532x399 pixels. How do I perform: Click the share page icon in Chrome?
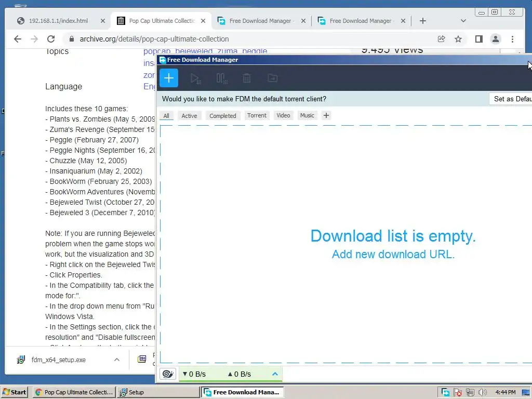[x=442, y=39]
